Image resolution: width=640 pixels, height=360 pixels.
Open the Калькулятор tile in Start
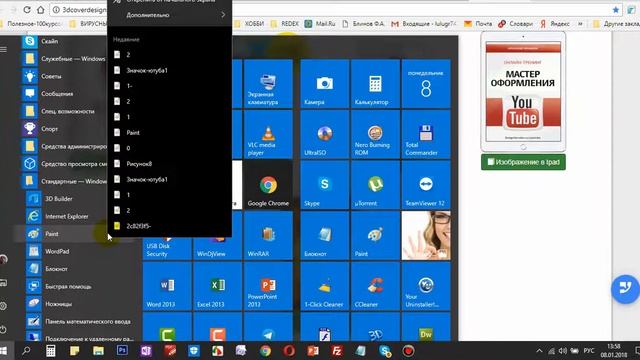(x=375, y=84)
